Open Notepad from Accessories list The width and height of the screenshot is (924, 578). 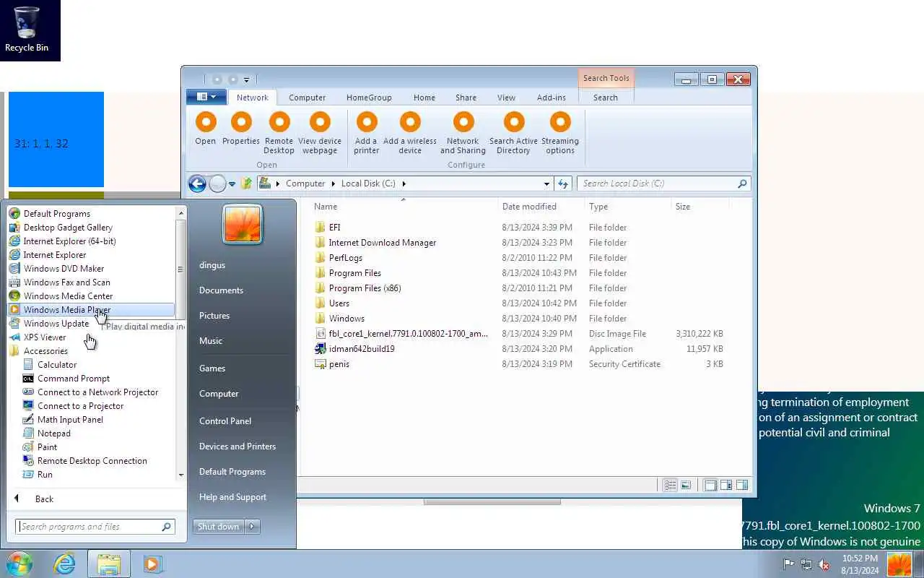[x=46, y=433]
